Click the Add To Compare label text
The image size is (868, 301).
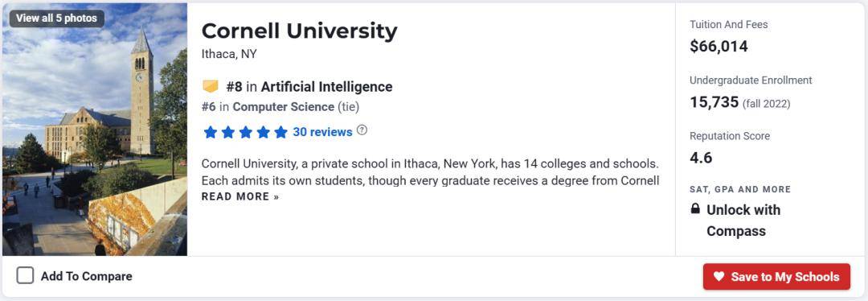click(86, 276)
